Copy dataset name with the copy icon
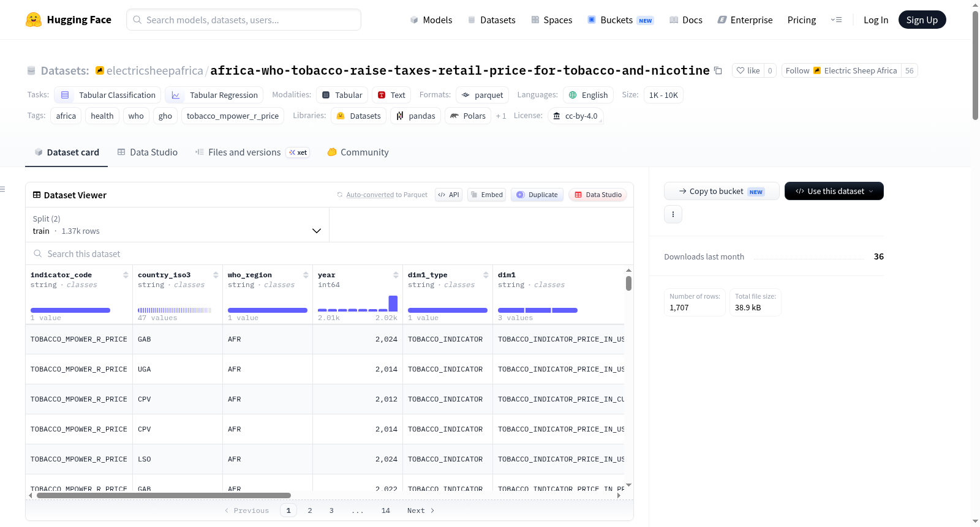The height and width of the screenshot is (527, 980). pos(718,71)
